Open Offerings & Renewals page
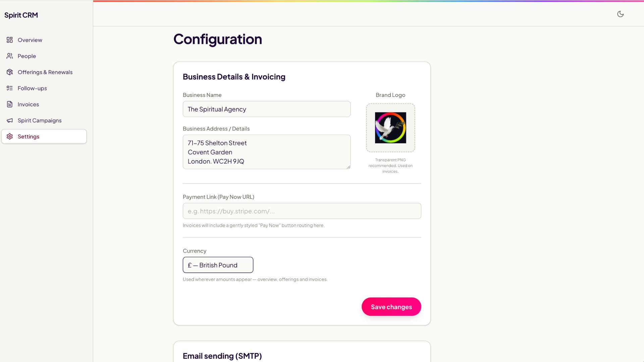 coord(44,72)
